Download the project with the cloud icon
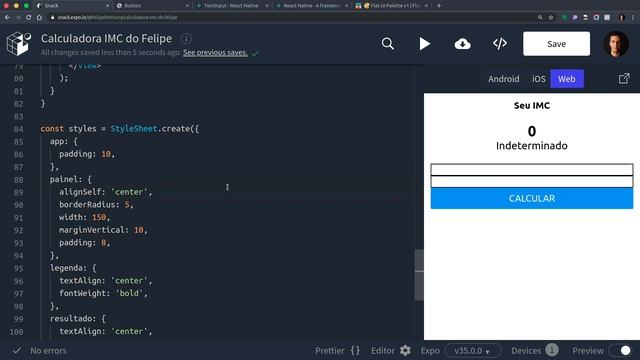This screenshot has width=640, height=360. point(462,44)
